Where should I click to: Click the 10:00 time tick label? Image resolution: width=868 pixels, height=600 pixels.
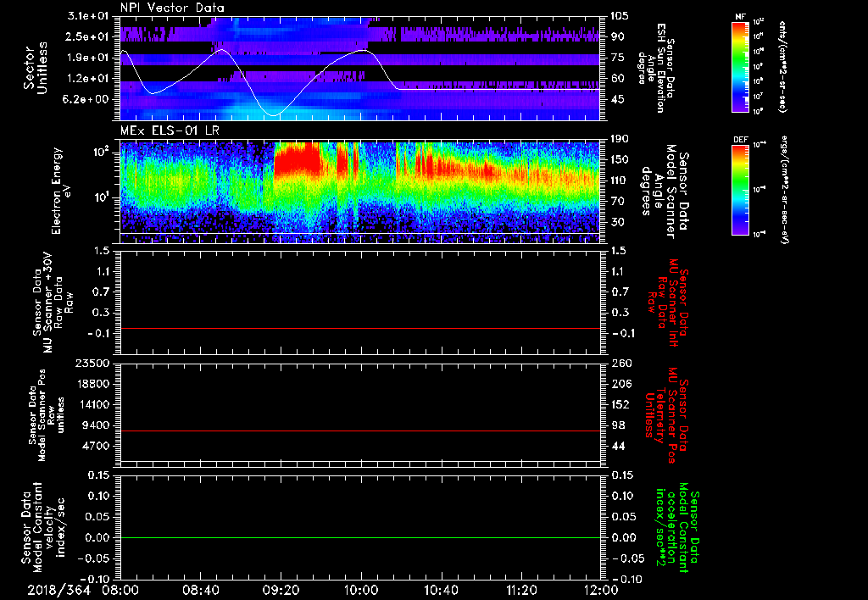point(361,590)
